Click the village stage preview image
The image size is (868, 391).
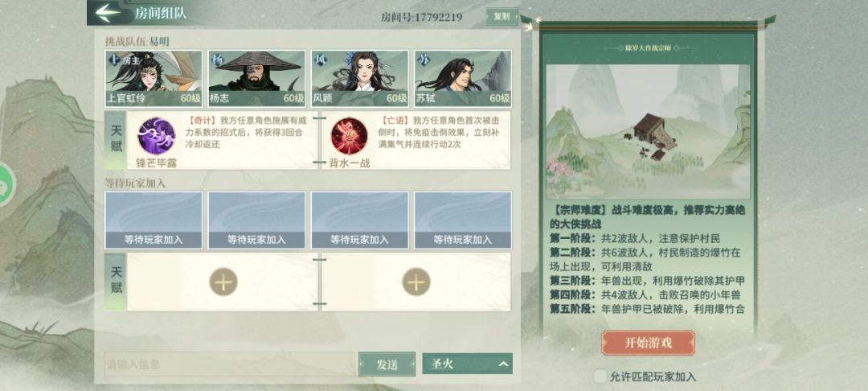649,132
